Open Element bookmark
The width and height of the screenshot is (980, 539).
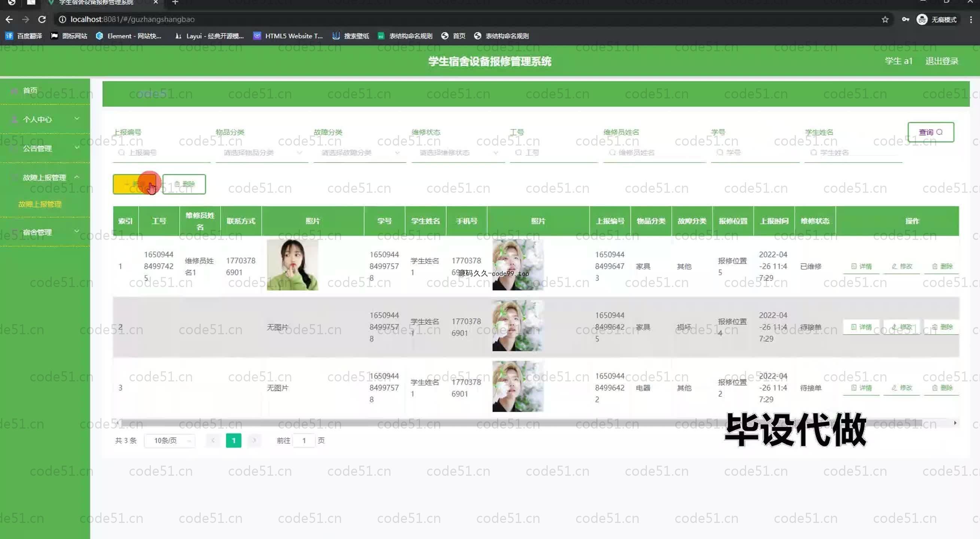point(129,36)
